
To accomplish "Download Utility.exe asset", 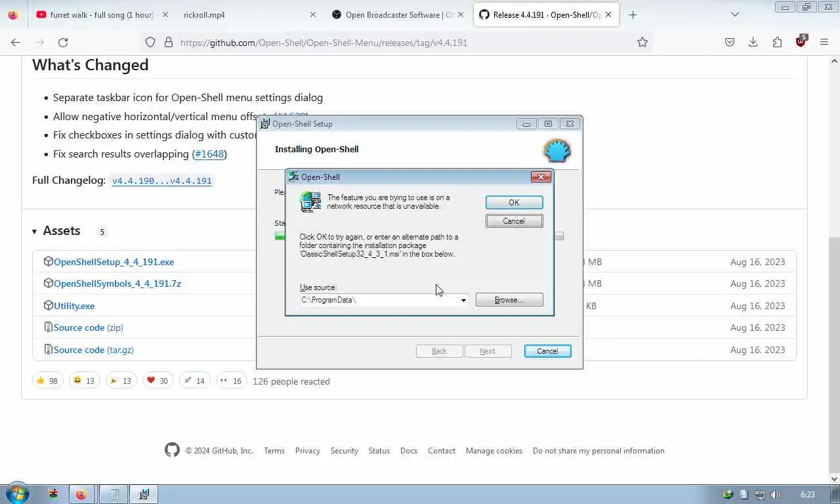I will click(x=74, y=306).
